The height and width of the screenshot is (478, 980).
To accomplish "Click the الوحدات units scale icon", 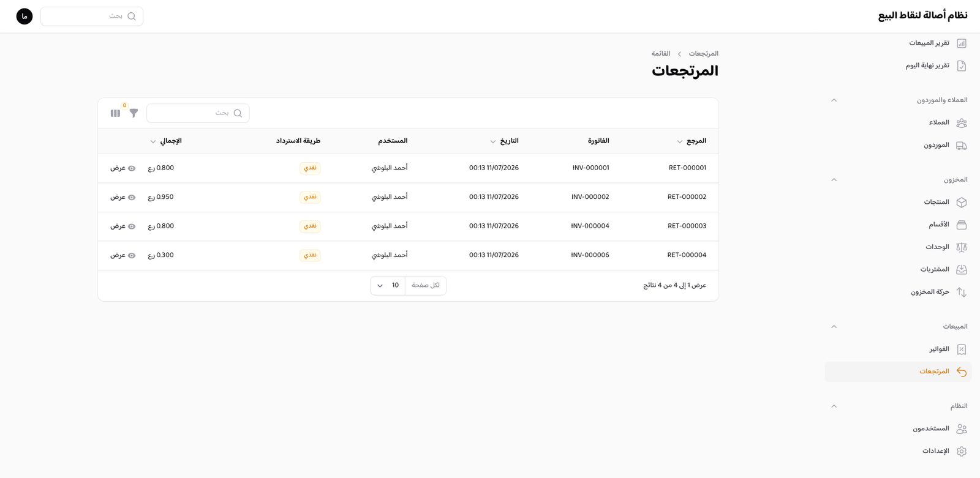I will click(x=962, y=247).
